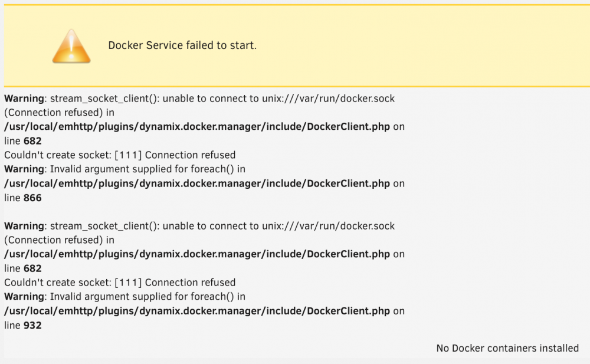This screenshot has height=364, width=590.
Task: Click 'Invalid argument supplied for foreach()' above line 866
Action: pos(142,169)
